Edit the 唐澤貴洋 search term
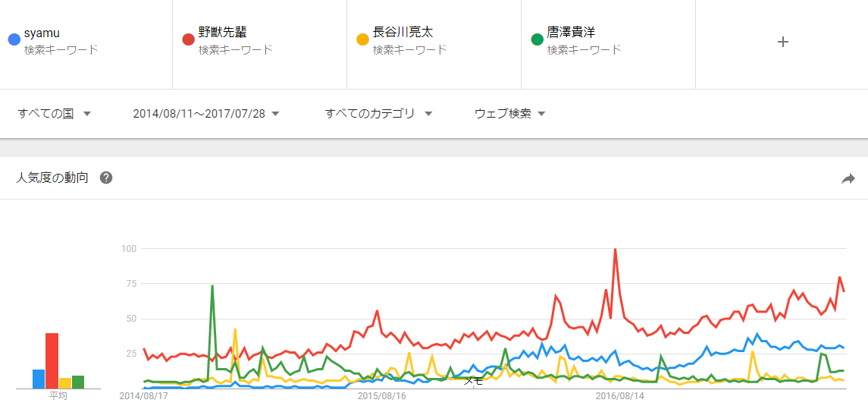Viewport: 868px width, 406px height. [x=571, y=33]
